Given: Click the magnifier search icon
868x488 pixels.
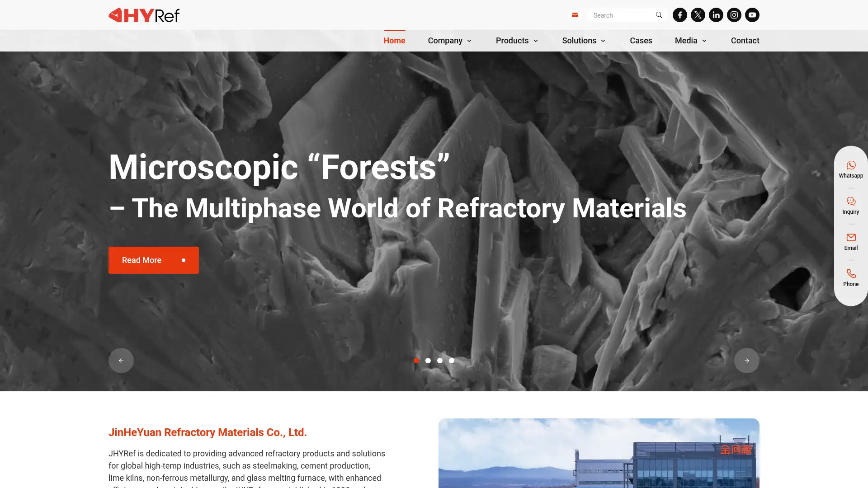Looking at the screenshot, I should (659, 15).
